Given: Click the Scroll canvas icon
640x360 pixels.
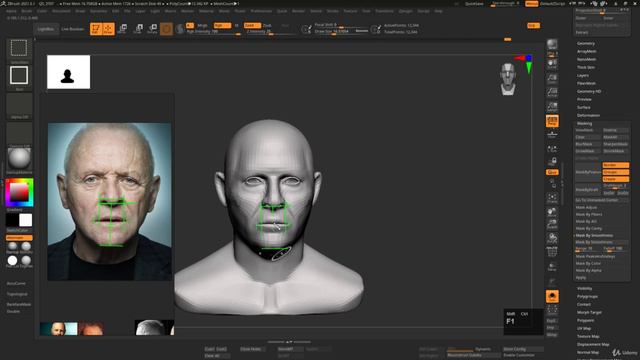Looking at the screenshot, I should coord(552,63).
